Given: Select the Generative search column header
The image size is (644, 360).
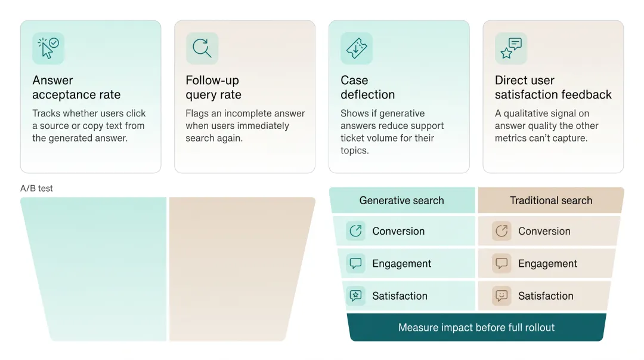Looking at the screenshot, I should [402, 201].
